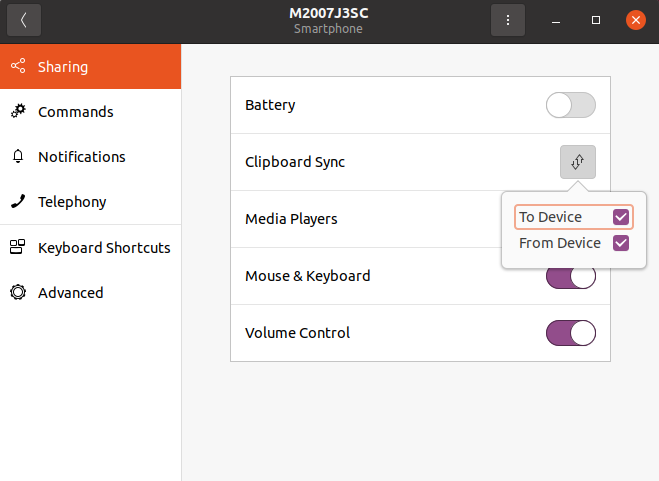Disable the Volume Control switch
Image resolution: width=659 pixels, height=481 pixels.
(x=570, y=333)
